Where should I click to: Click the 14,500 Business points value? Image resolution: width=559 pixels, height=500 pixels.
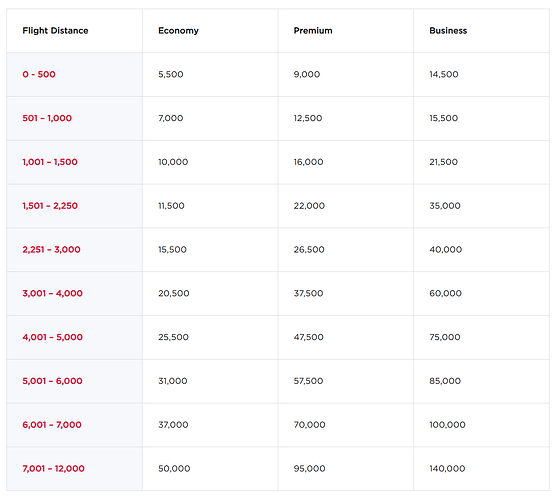(444, 74)
